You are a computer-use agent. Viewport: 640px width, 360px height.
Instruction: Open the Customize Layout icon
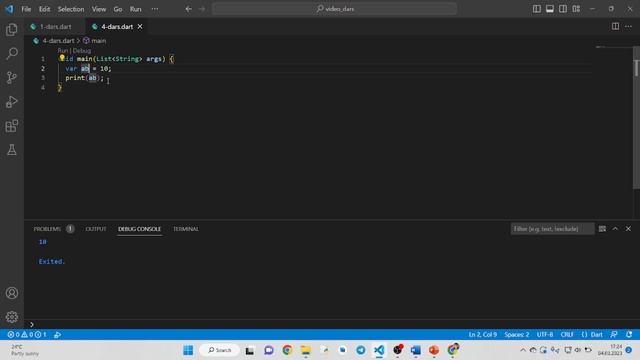[x=576, y=9]
